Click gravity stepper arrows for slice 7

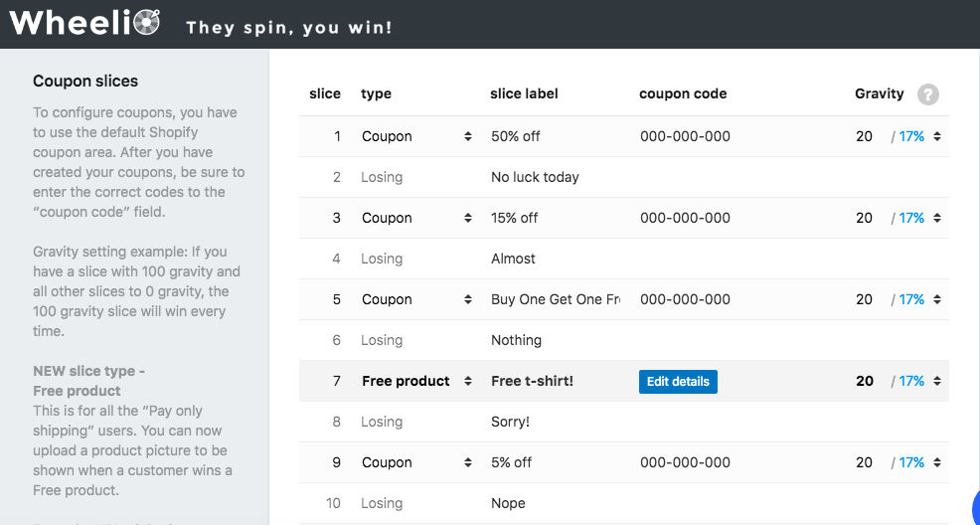coord(936,381)
